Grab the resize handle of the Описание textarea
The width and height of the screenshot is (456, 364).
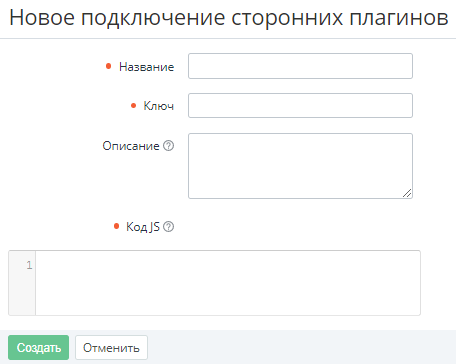click(407, 193)
